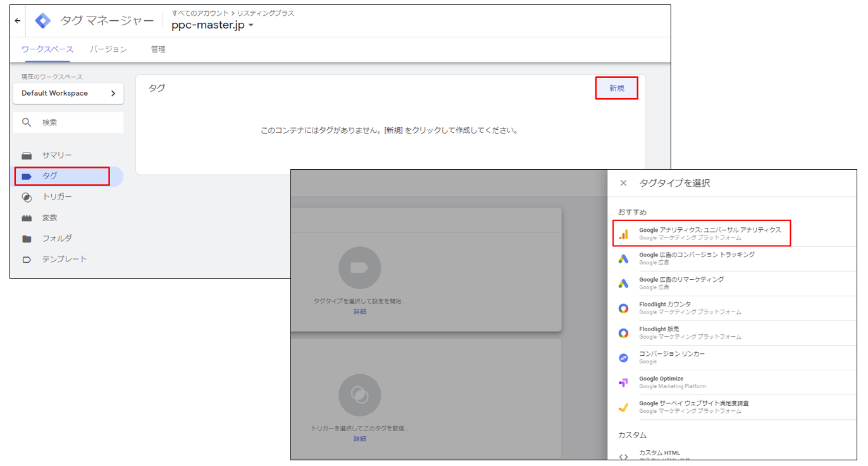Click Google Ads icon beside コンバージョン トラッキング

click(x=624, y=259)
